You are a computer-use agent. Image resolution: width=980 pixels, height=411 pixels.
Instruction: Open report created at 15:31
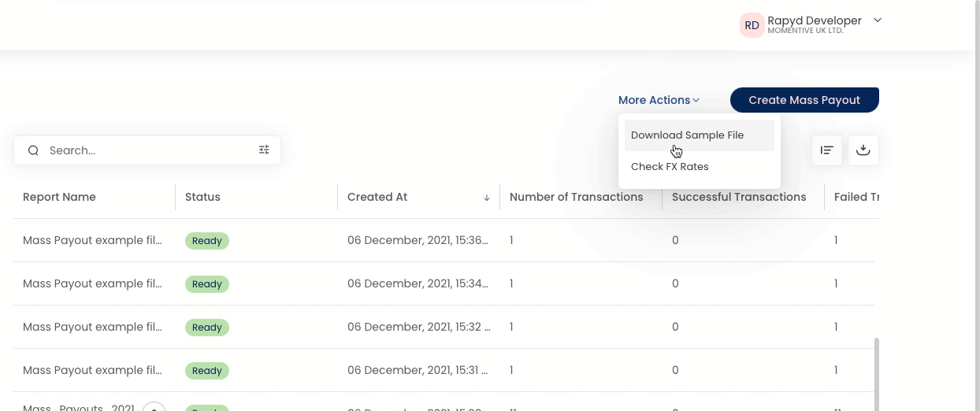point(444,370)
